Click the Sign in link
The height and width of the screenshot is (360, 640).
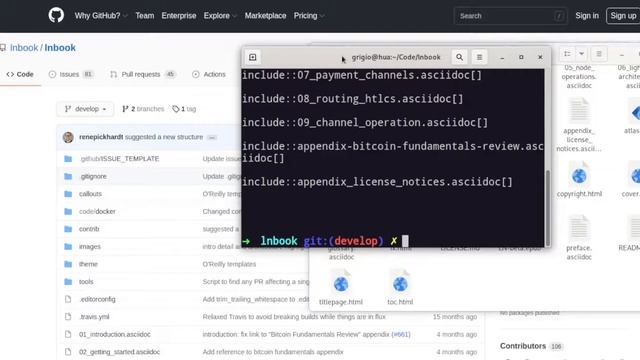tap(587, 16)
